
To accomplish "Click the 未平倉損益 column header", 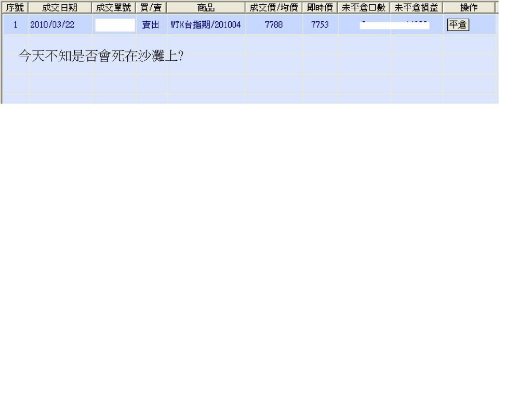I will click(416, 7).
